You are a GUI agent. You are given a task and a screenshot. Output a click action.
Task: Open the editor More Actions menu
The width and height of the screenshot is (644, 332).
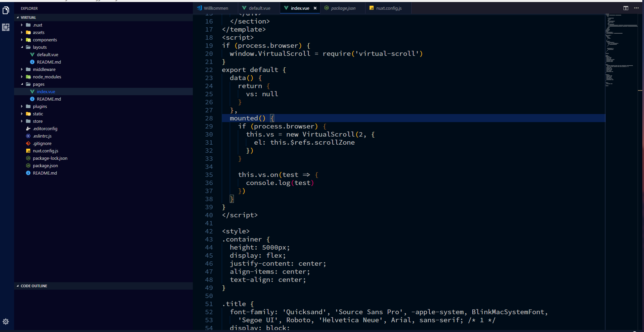click(636, 8)
